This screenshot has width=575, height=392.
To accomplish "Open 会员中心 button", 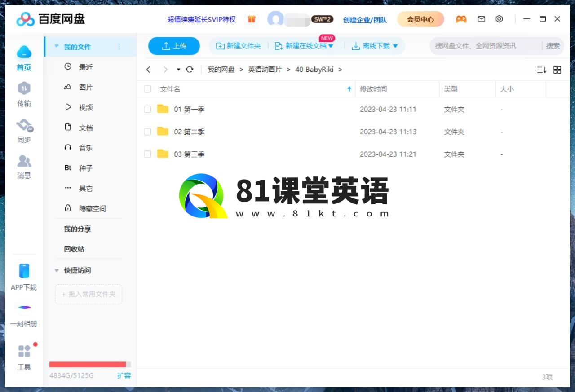I will tap(420, 19).
